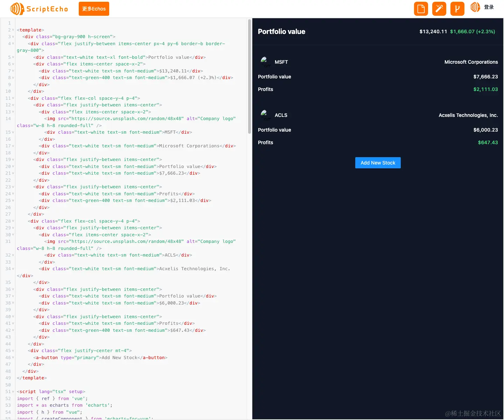504x420 pixels.
Task: Fold the code block at line 28
Action: coord(13,221)
